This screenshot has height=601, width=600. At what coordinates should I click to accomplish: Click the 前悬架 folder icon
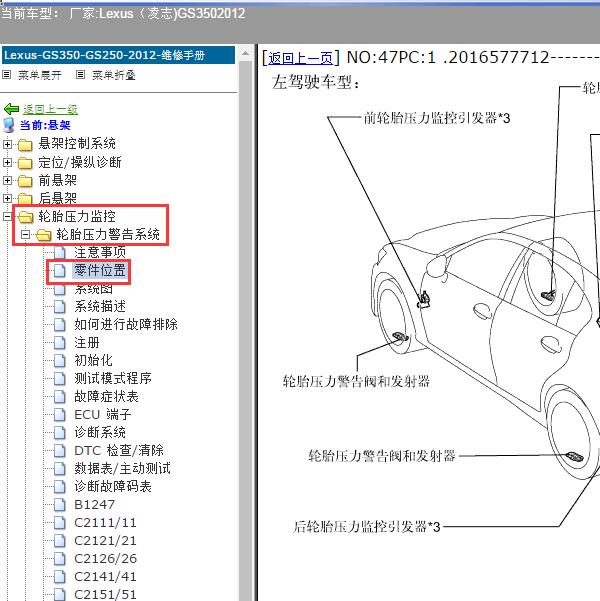pos(25,181)
